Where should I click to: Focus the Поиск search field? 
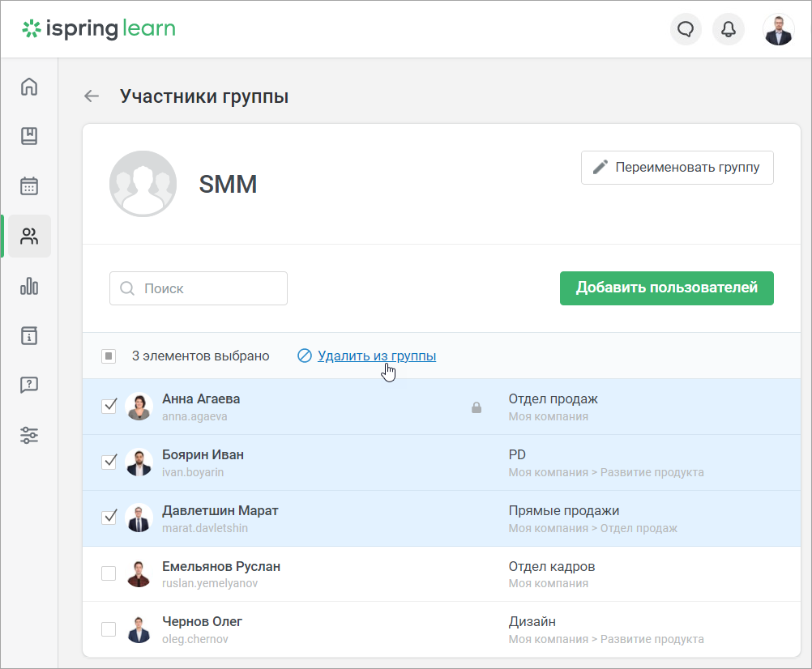199,288
